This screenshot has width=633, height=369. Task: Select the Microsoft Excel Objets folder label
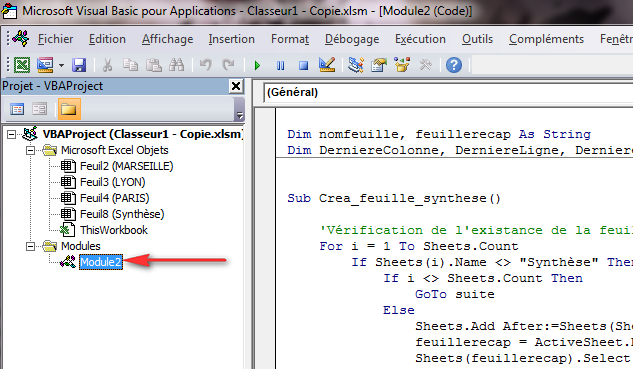(x=115, y=150)
